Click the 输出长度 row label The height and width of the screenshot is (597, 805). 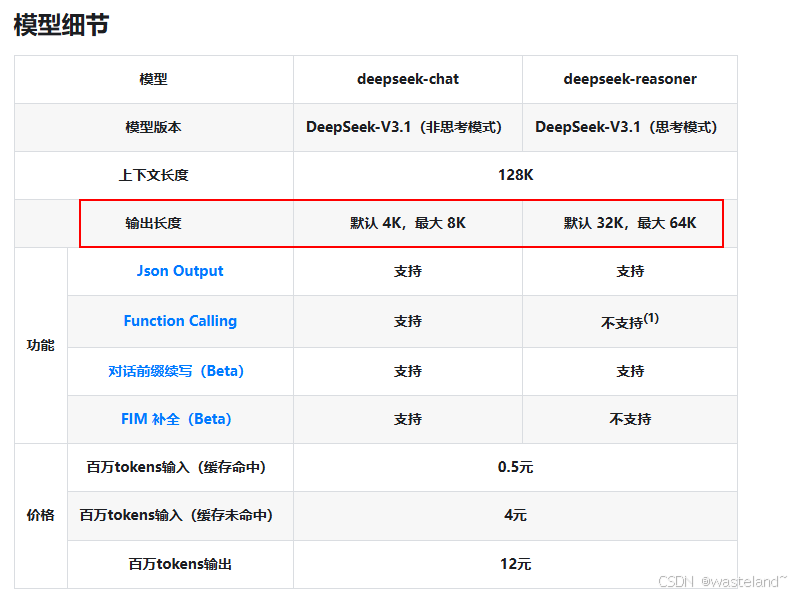pyautogui.click(x=154, y=223)
